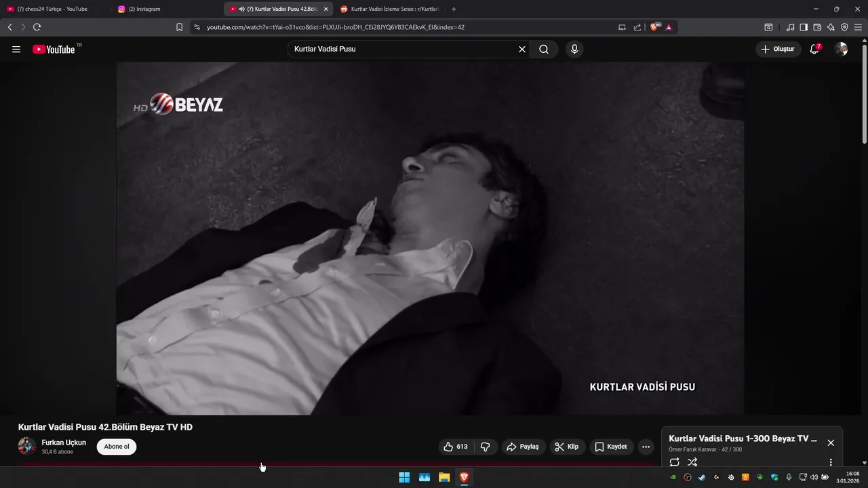Screen dimensions: 868x488
Task: Open the Windows Start button
Action: 404,477
